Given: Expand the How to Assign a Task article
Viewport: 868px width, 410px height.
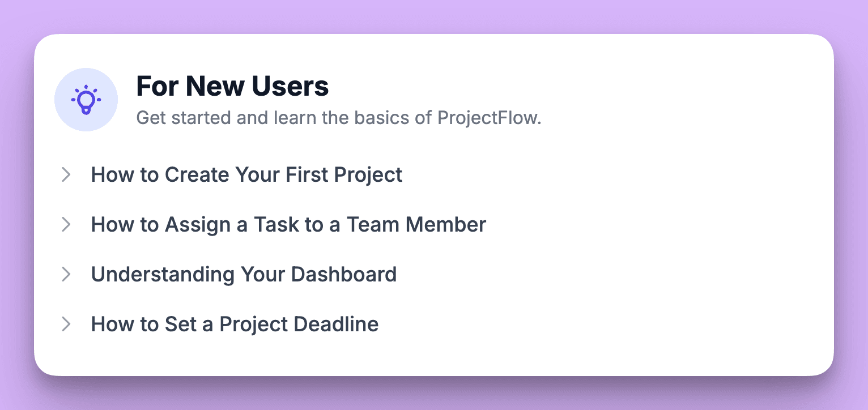Looking at the screenshot, I should [x=288, y=224].
